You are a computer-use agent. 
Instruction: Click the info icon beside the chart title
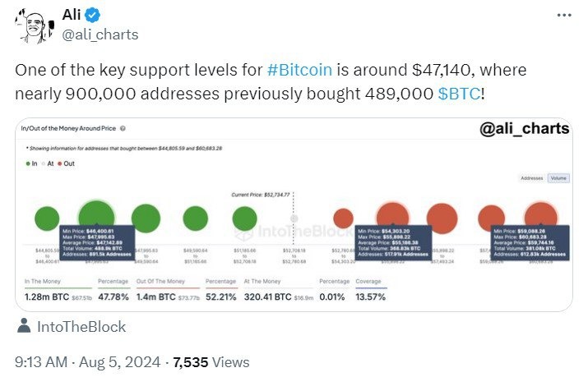pos(123,129)
